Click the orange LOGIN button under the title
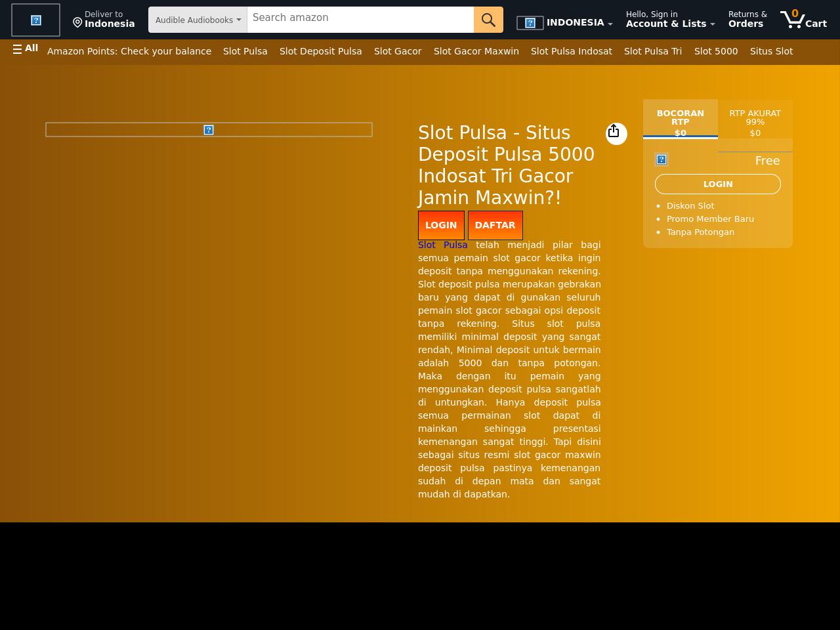This screenshot has width=840, height=630. (x=441, y=225)
